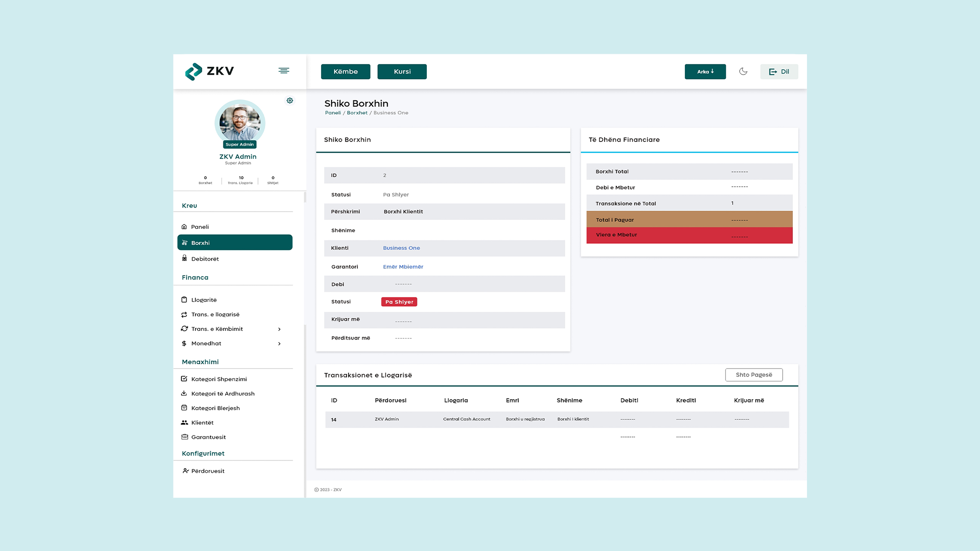Click the ZKV Admin profile avatar
The image size is (980, 551).
coord(240,123)
